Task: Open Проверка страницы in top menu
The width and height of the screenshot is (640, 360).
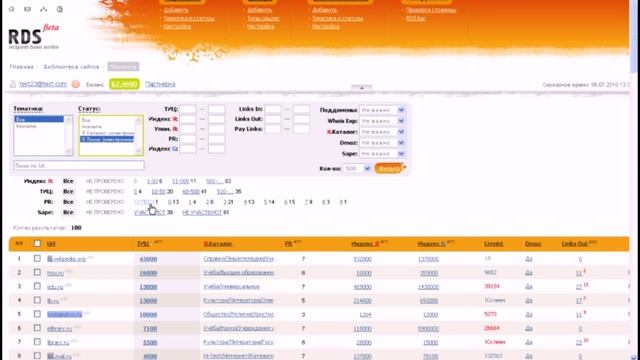Action: pos(431,10)
